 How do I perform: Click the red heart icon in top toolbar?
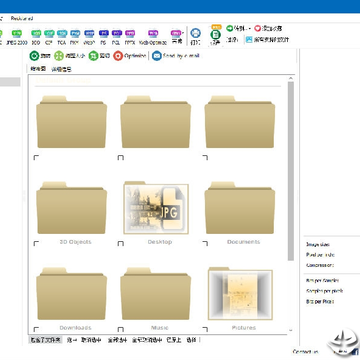coord(257,28)
